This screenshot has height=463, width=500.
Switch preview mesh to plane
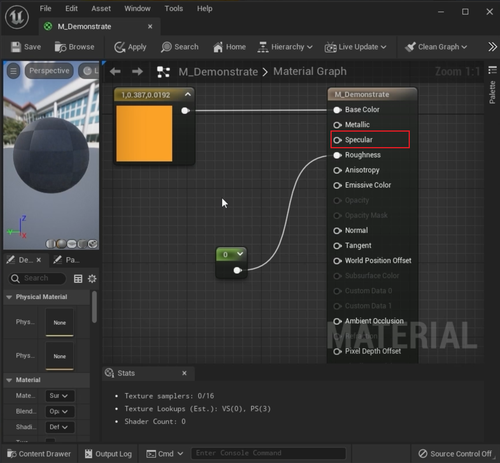[x=72, y=244]
